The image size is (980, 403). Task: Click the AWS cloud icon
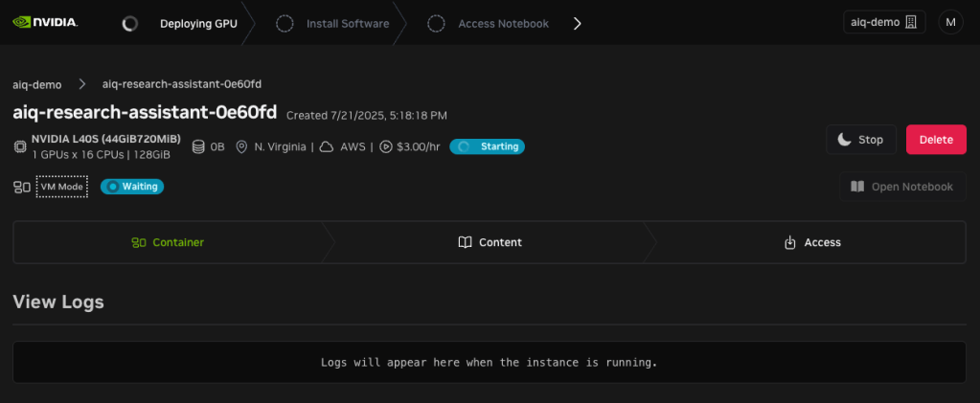327,146
